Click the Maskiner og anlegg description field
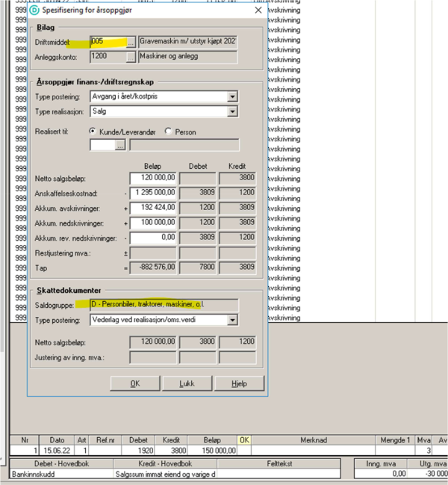Viewport: 448px width, 485px height. tap(188, 57)
